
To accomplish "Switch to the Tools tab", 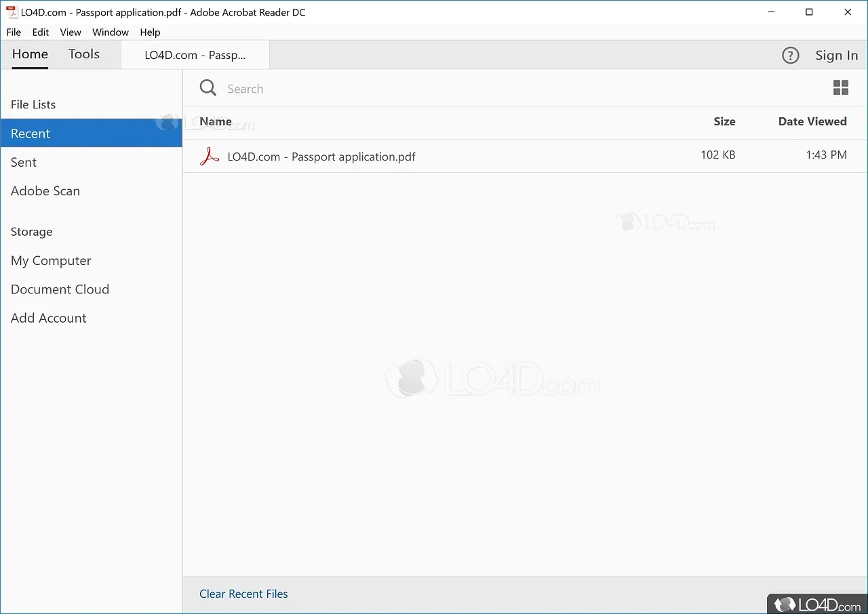I will click(x=84, y=54).
